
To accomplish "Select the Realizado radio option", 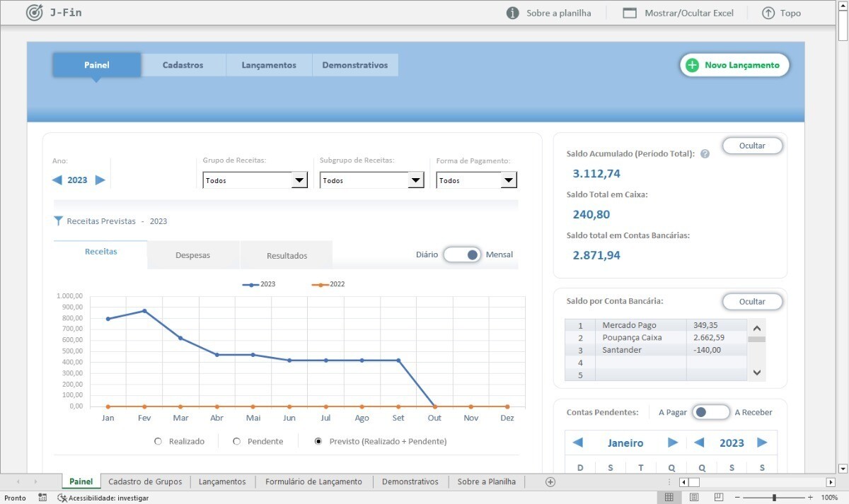I will point(158,441).
